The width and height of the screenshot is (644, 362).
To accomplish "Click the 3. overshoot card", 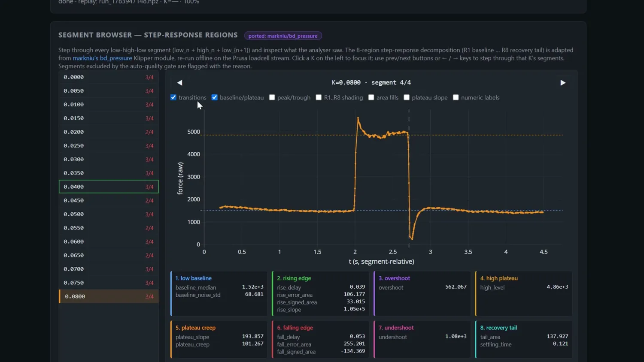I will (x=422, y=294).
